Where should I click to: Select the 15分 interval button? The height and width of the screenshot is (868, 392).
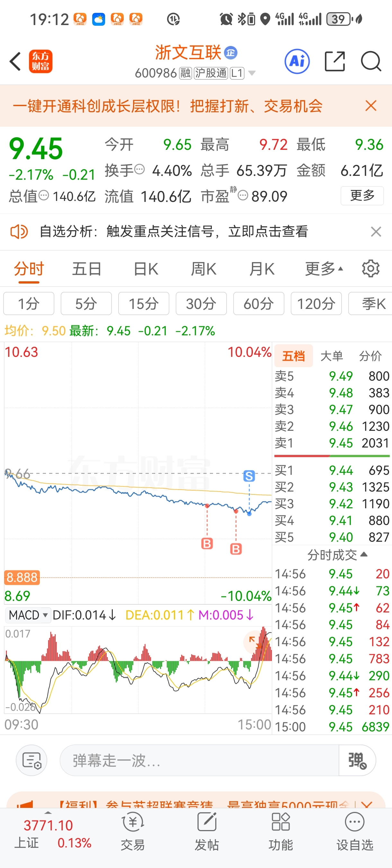pos(144,303)
